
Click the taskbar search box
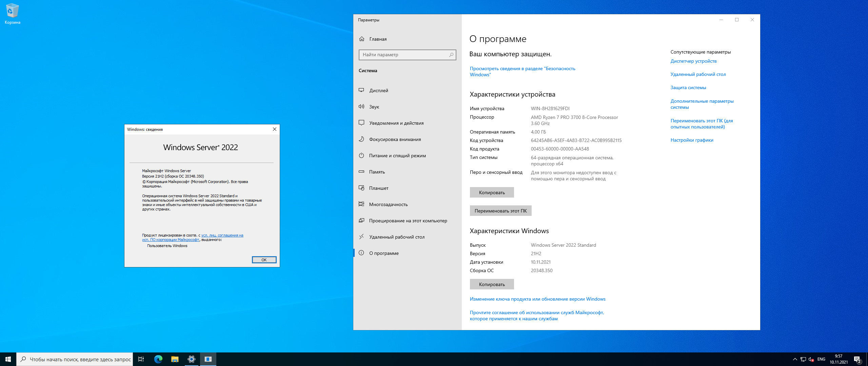tap(75, 359)
